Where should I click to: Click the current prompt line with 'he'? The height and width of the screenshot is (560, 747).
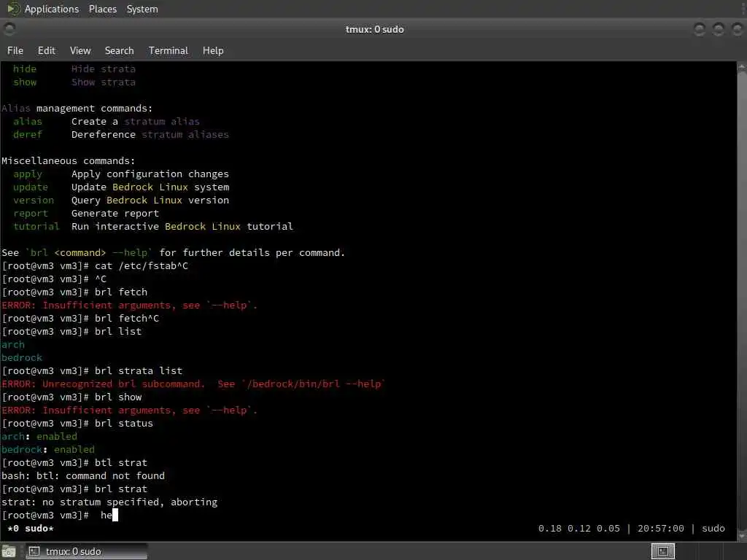pos(60,515)
